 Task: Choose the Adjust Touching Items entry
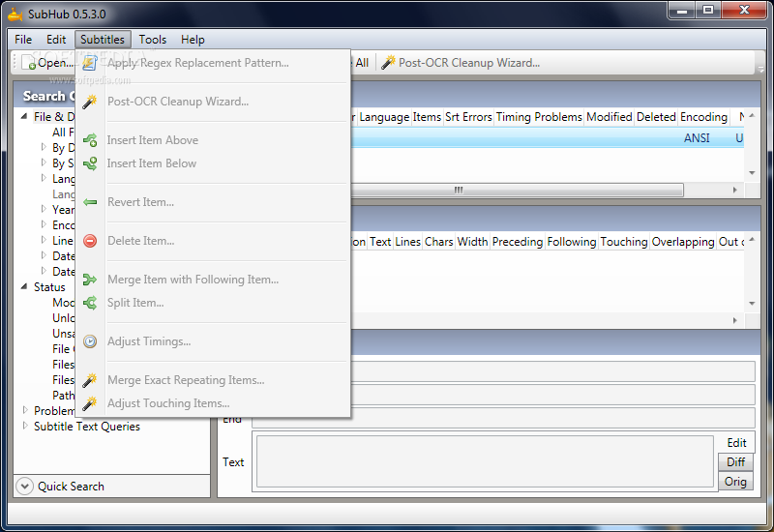[213, 403]
